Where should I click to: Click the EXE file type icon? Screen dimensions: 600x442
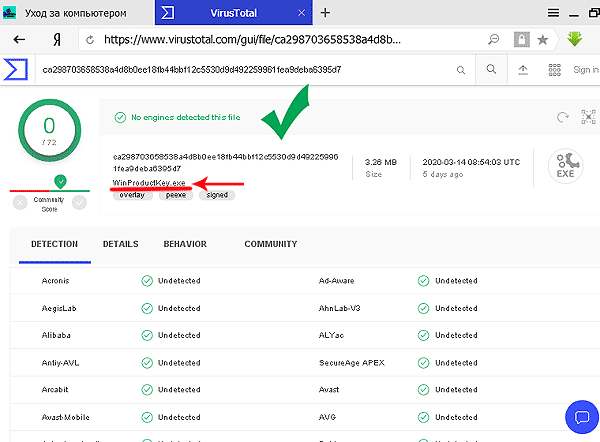point(565,166)
